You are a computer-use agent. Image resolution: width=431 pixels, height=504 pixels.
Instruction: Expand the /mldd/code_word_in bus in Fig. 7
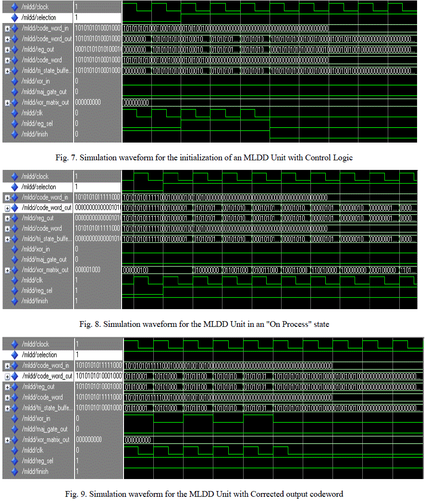7,28
